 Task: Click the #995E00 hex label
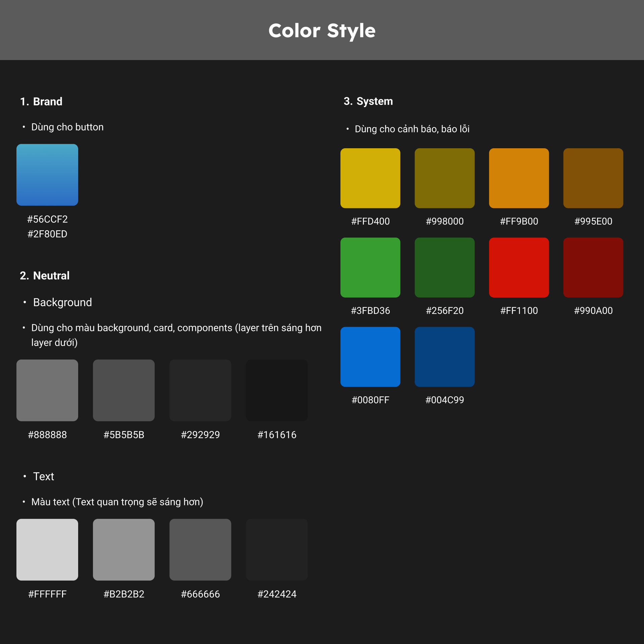(593, 221)
